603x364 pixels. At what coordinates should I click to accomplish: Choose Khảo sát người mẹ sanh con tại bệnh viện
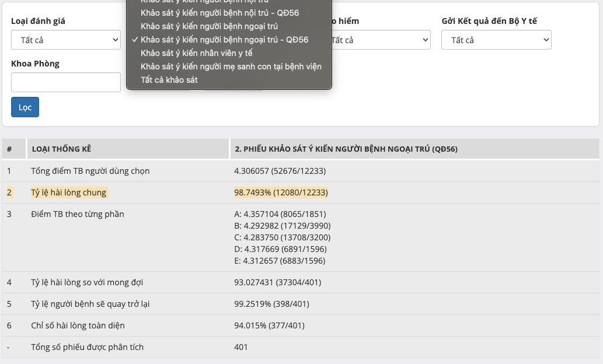coord(231,66)
